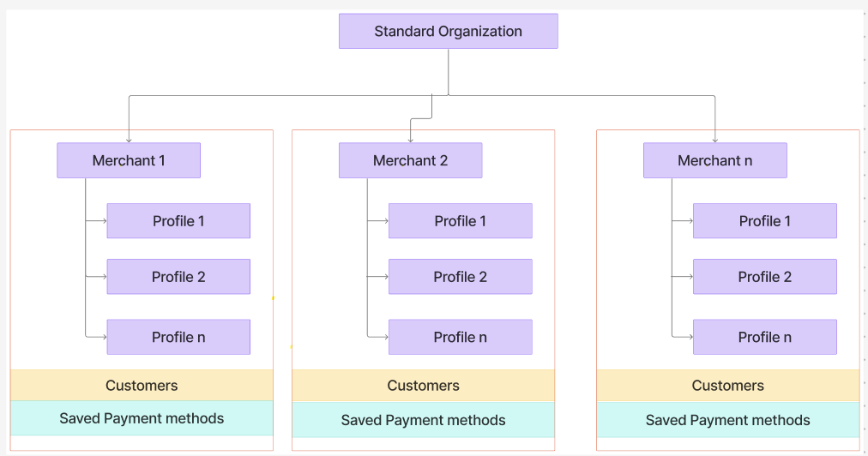Screen dimensions: 868x456
Task: Select Profile 1 under Merchant 2
Action: [x=460, y=221]
